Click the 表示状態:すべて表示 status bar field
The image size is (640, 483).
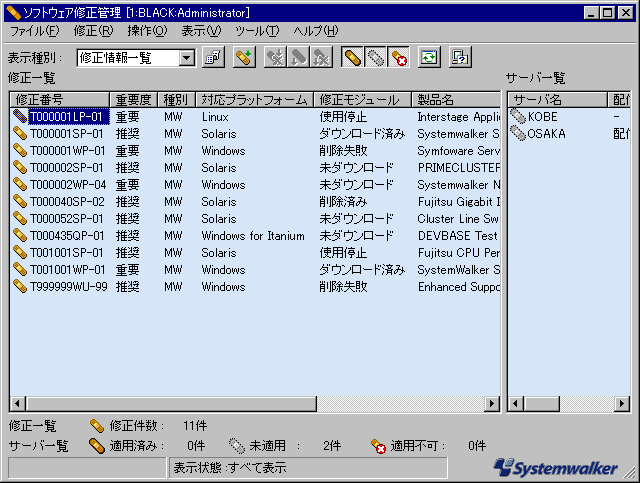click(308, 467)
